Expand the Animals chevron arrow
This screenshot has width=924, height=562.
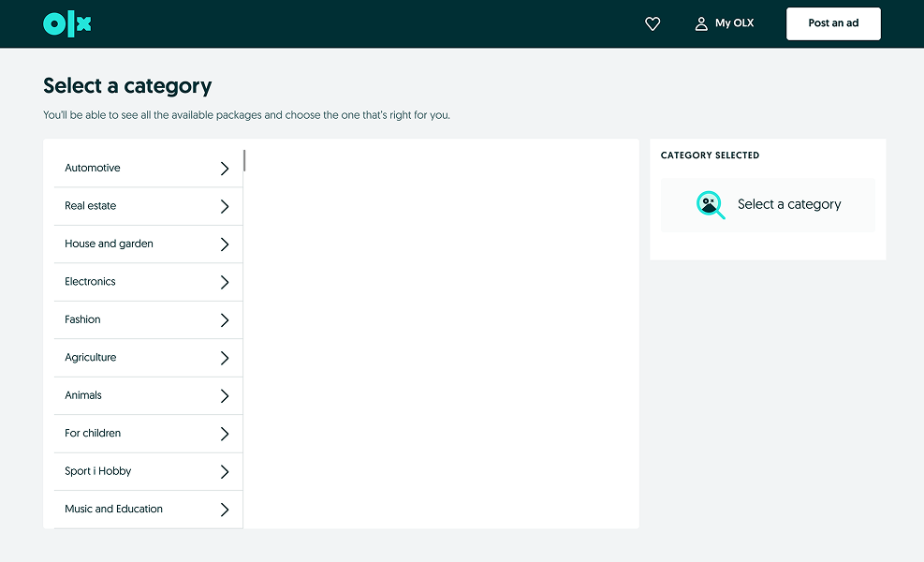tap(225, 395)
